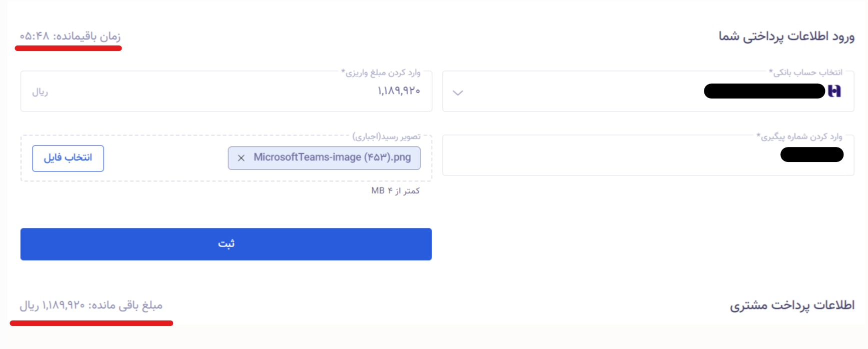The width and height of the screenshot is (868, 349).
Task: Click the "انتخاب حساب بانکی" field label
Action: [805, 72]
